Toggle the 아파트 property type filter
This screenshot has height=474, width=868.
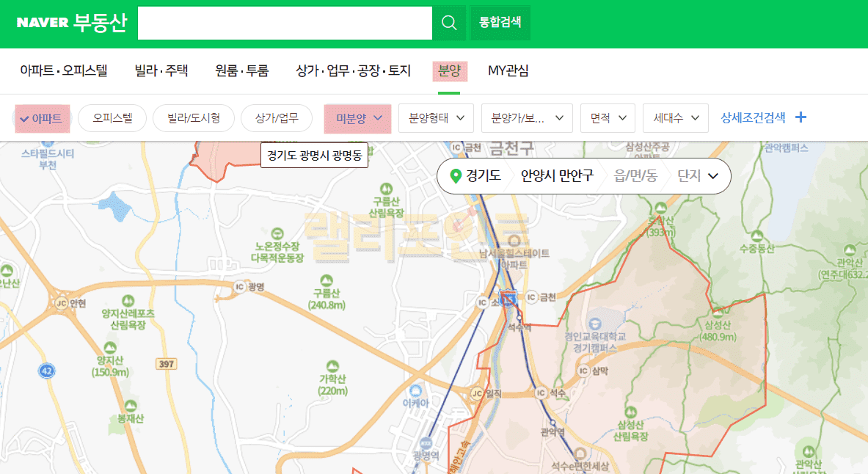42,118
